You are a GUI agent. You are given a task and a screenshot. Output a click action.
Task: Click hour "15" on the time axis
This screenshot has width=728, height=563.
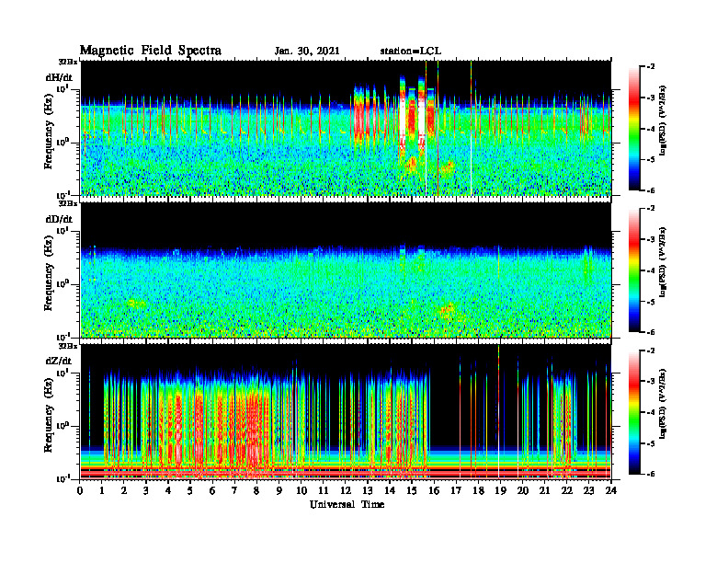click(x=412, y=490)
